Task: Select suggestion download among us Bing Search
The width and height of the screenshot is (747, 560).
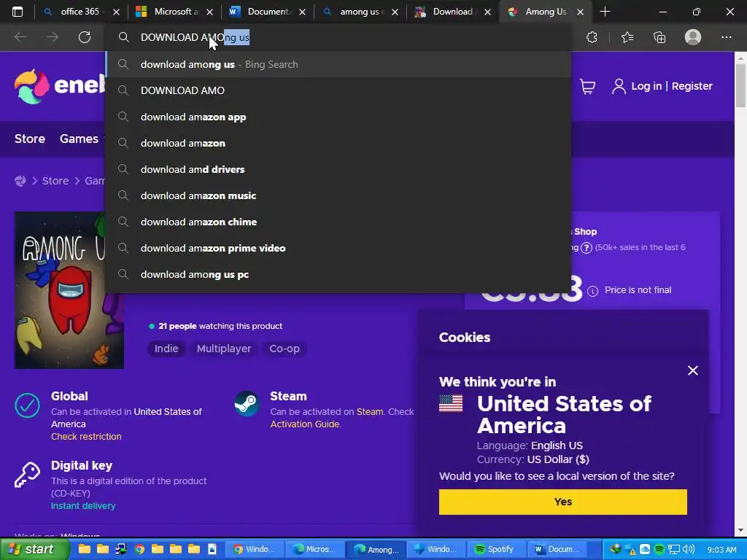Action: [338, 64]
